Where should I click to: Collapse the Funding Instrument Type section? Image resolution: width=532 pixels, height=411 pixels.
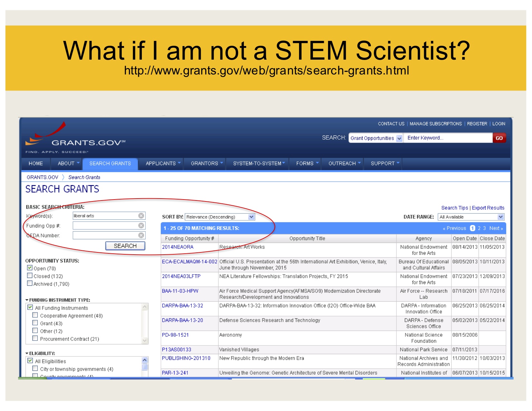pyautogui.click(x=27, y=300)
